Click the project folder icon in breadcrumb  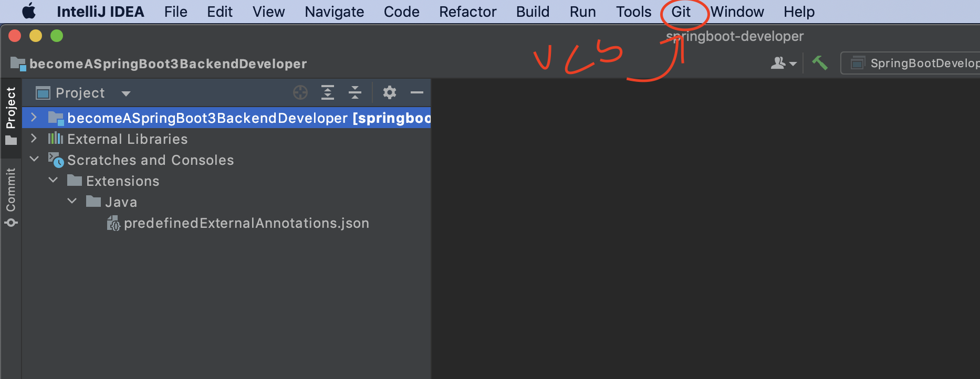coord(18,64)
